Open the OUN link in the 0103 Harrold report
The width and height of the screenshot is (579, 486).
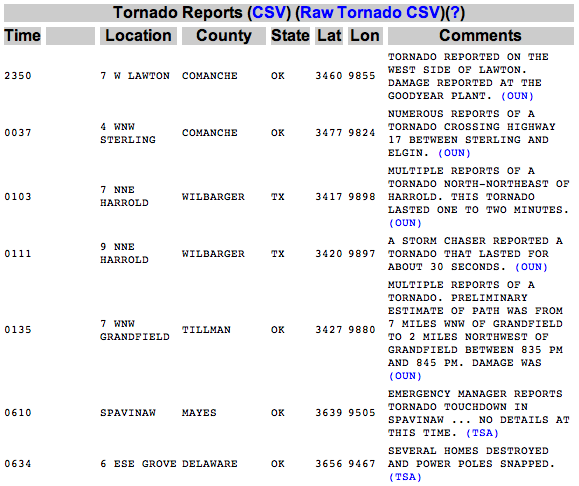[x=405, y=223]
